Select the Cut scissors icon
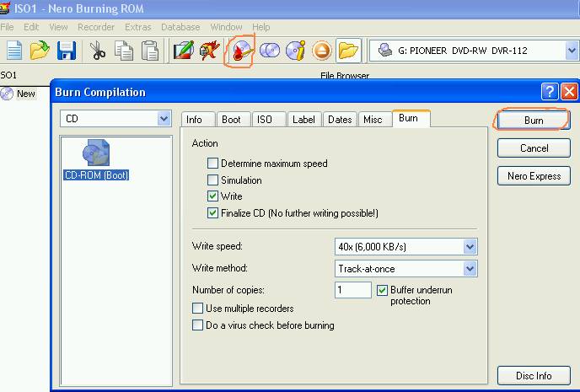 pos(98,51)
